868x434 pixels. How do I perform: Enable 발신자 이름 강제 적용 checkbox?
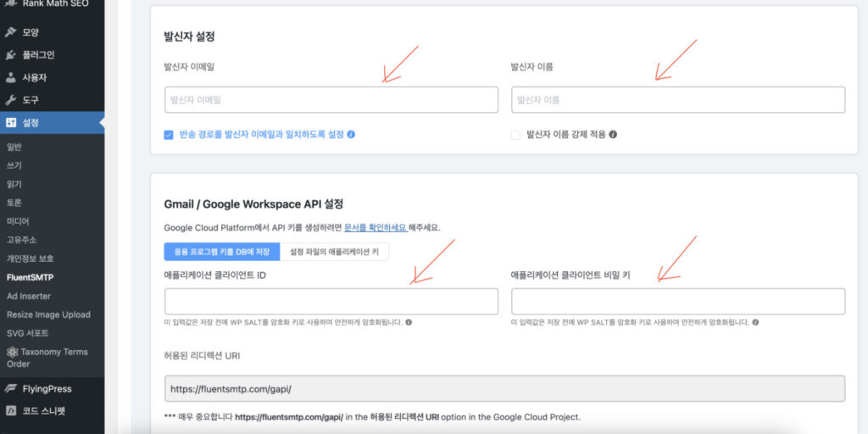coord(516,135)
